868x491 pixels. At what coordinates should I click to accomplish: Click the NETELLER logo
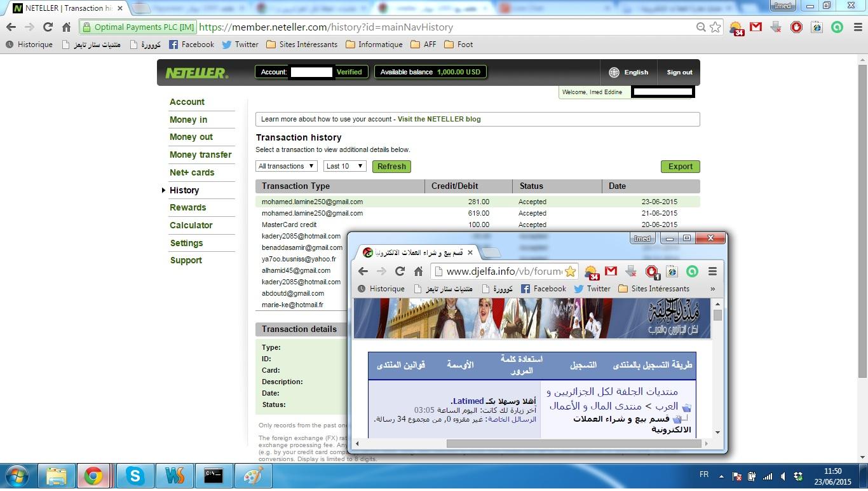(196, 73)
